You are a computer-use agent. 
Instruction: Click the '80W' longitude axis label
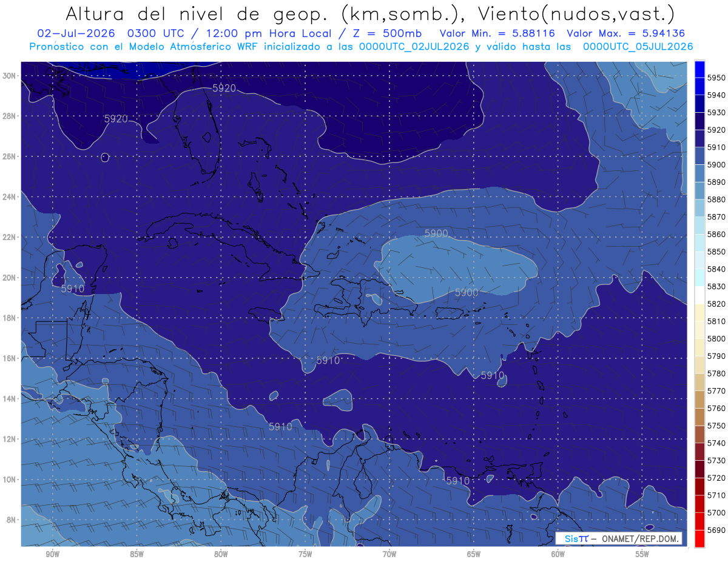[x=221, y=554]
